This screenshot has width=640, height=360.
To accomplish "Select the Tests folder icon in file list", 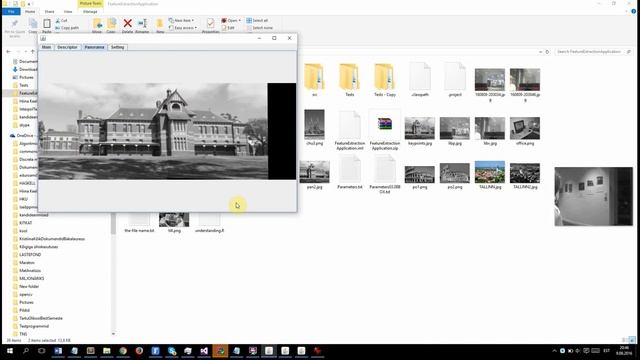I will tap(349, 77).
